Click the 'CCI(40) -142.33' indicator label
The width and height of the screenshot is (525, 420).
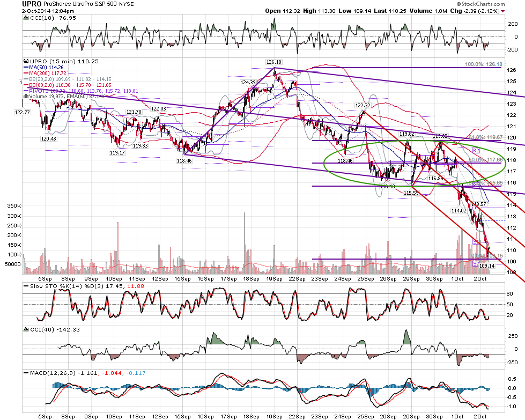click(55, 329)
